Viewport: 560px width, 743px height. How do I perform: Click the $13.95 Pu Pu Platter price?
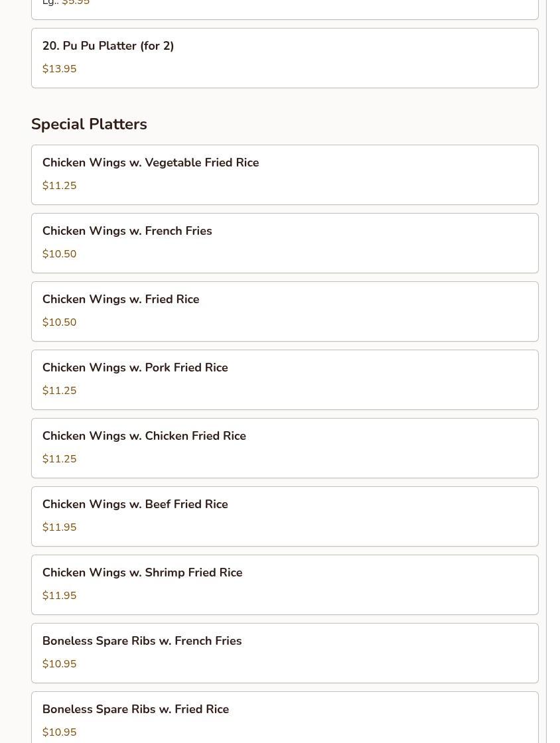tap(59, 70)
